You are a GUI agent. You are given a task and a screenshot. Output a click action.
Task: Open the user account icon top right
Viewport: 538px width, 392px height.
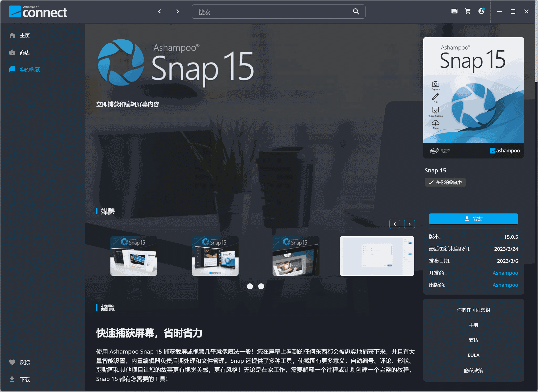481,11
